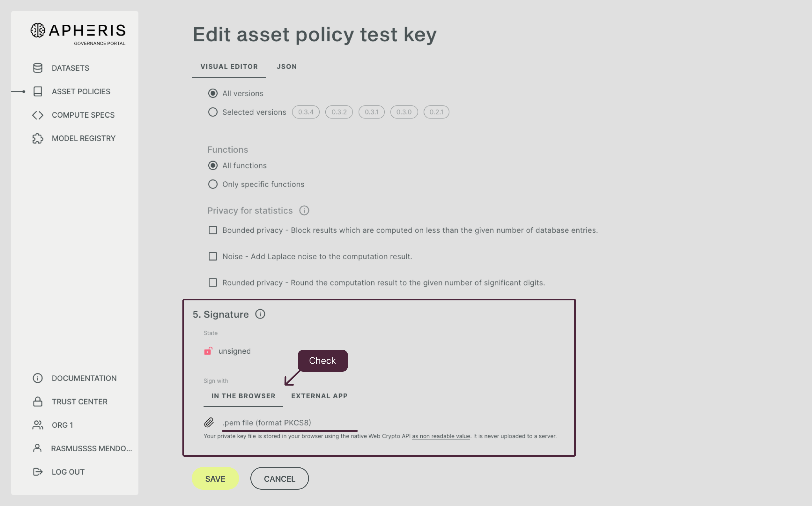
Task: Switch to the External App signing tab
Action: 319,395
